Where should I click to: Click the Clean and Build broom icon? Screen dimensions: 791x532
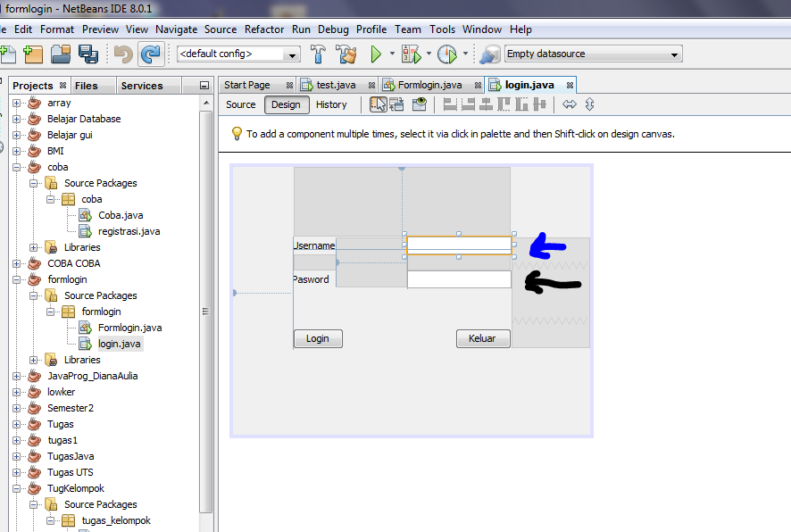point(346,54)
